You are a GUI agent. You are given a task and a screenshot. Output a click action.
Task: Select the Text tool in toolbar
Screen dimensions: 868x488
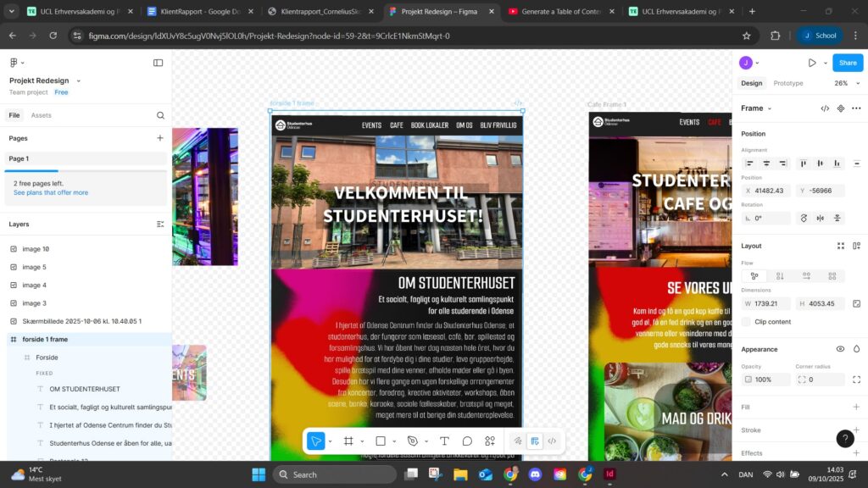[x=444, y=441]
